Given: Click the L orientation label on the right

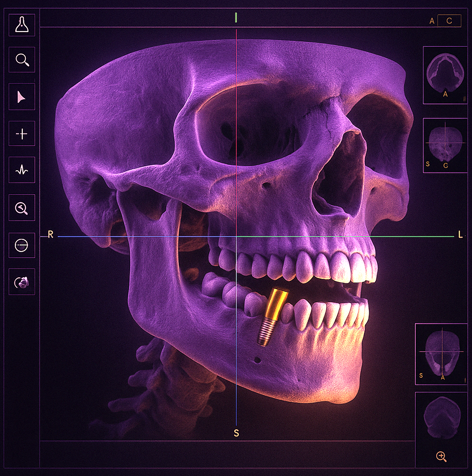Looking at the screenshot, I should click(x=460, y=235).
